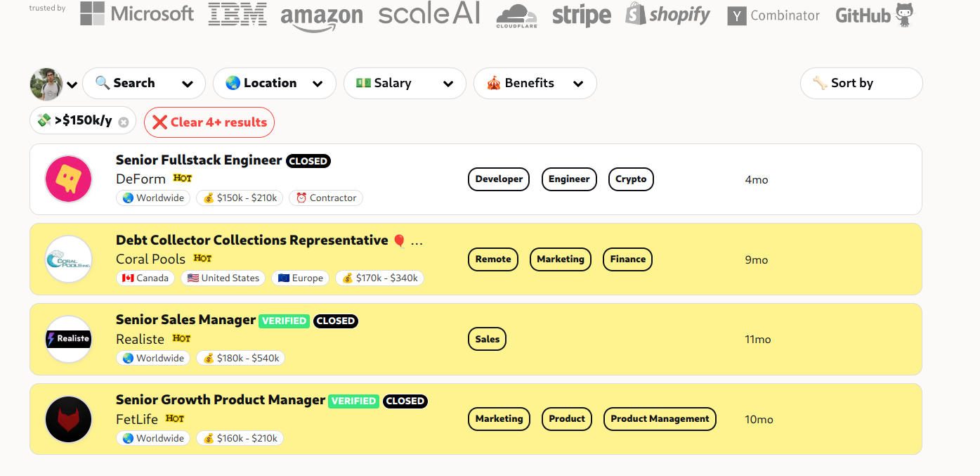Open the Search dropdown
The image size is (980, 476).
point(144,84)
